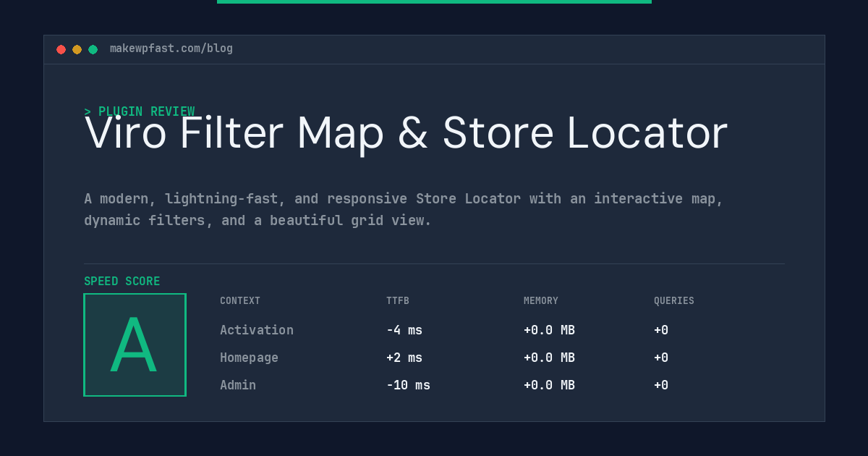Click the 'QUERIES' column header
Screen dimensions: 868x456
pyautogui.click(x=674, y=301)
